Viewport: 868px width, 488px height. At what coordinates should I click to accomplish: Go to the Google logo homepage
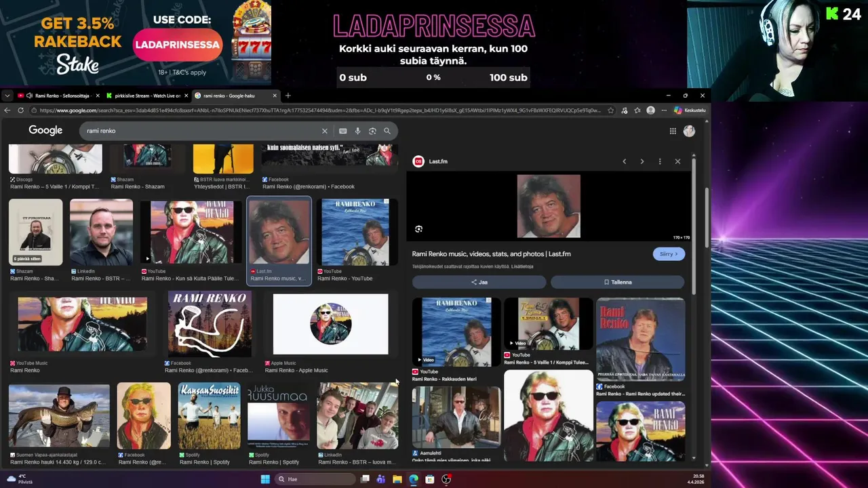tap(45, 130)
